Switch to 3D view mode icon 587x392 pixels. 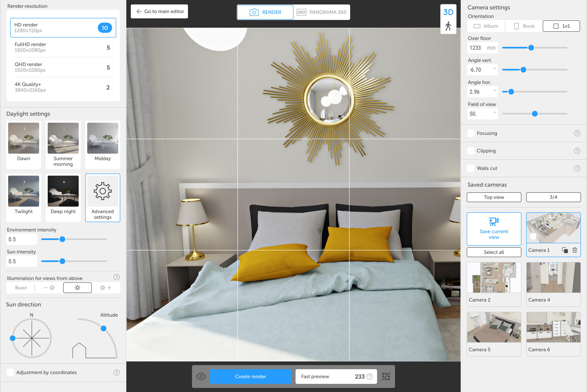pos(448,12)
